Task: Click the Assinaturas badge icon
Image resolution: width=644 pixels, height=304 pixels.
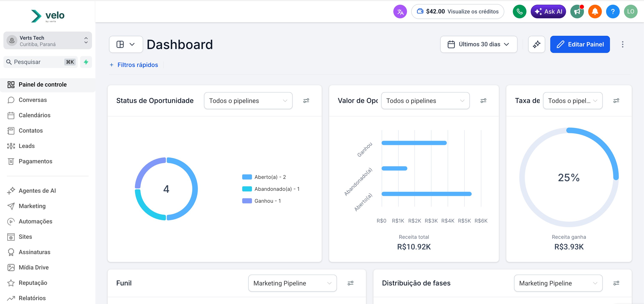Action: coord(11,252)
